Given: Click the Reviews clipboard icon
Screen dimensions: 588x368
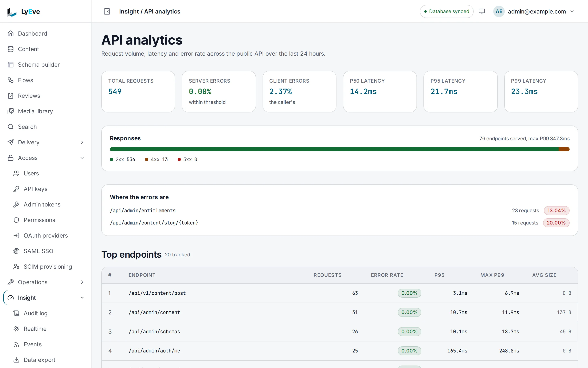Looking at the screenshot, I should (10, 96).
